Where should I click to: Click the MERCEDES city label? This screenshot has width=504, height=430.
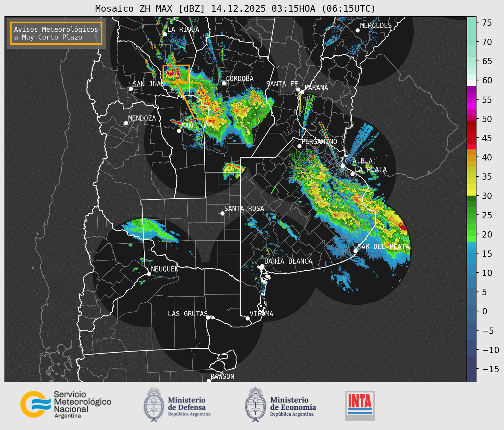coord(376,26)
